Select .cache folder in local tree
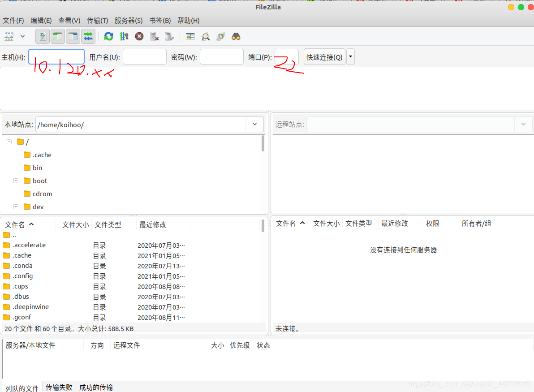 (x=38, y=155)
